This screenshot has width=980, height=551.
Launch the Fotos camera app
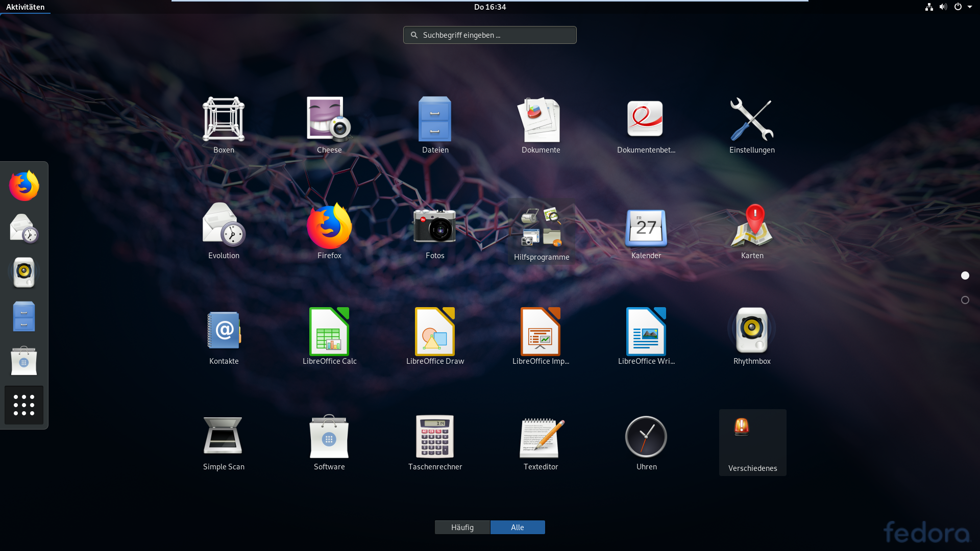(435, 231)
